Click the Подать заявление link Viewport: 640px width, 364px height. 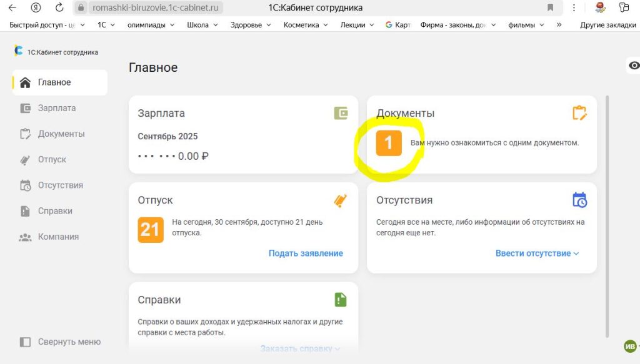[x=306, y=253]
